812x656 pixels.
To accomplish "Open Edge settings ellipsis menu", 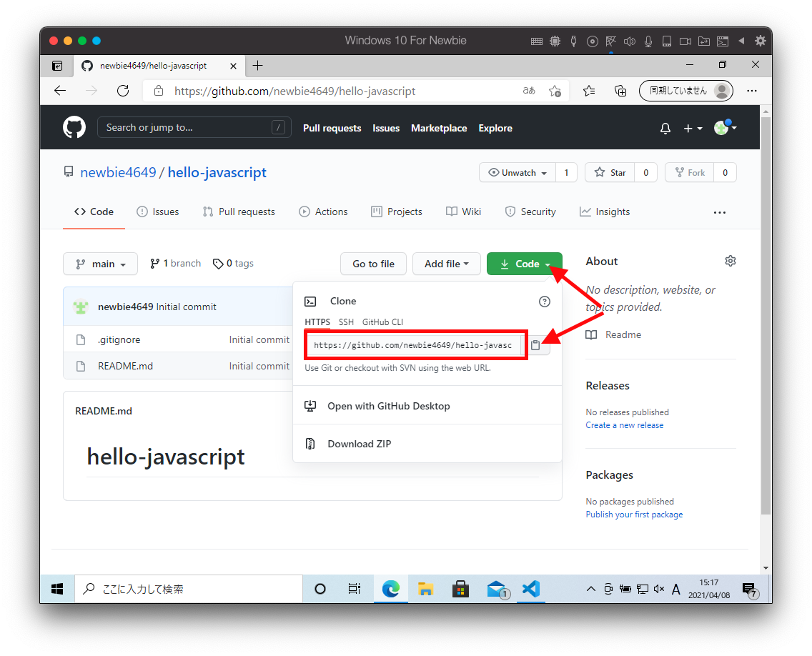I will pos(752,91).
